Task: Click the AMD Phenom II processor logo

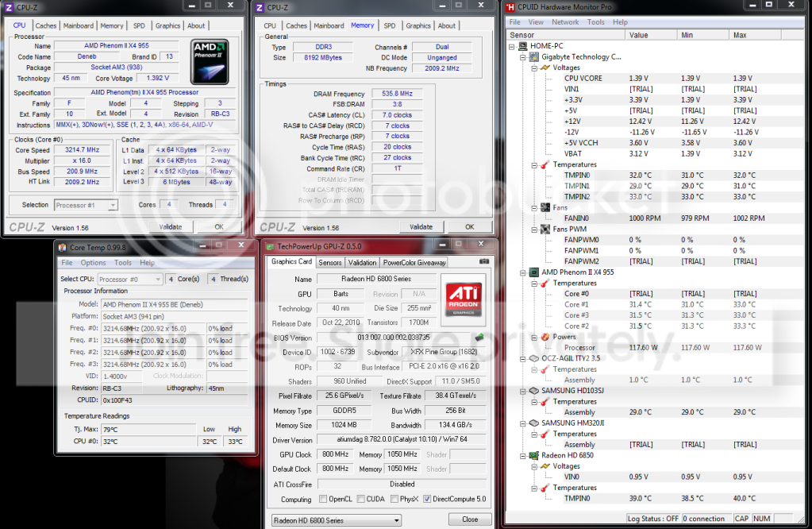Action: click(210, 61)
